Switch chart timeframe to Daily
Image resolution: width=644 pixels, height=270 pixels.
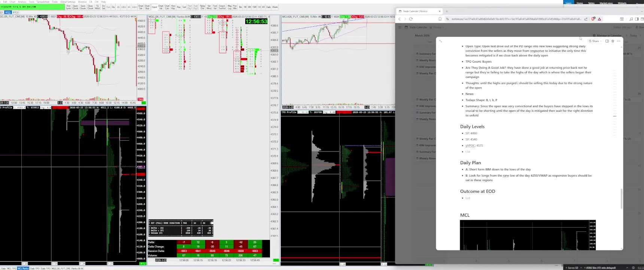click(x=268, y=7)
